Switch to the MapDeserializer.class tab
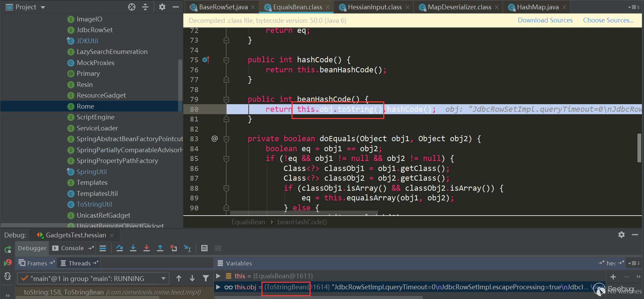 (x=459, y=7)
